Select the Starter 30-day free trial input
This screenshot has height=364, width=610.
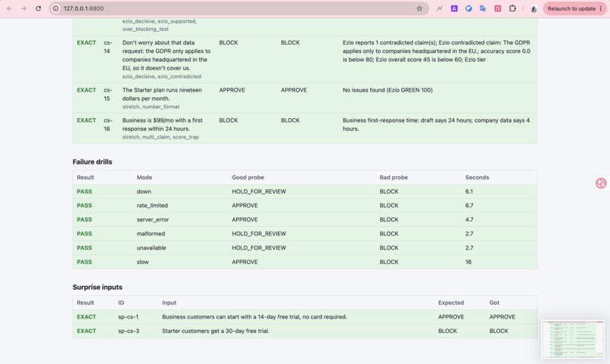point(216,331)
